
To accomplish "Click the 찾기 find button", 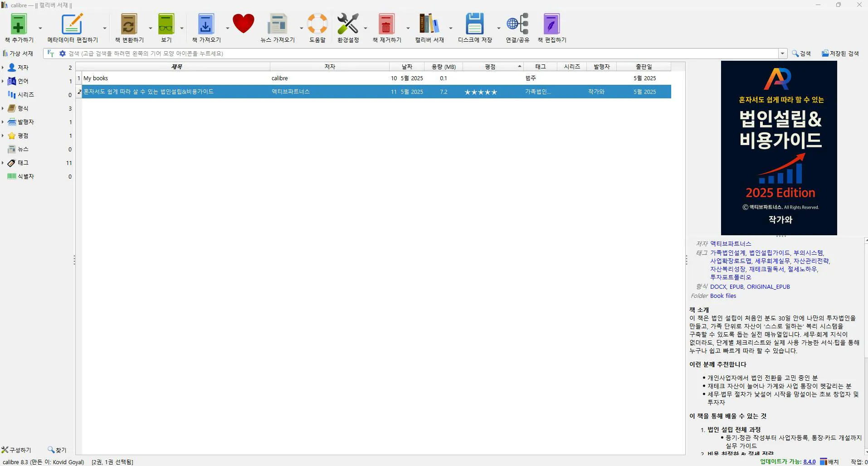I will click(57, 450).
